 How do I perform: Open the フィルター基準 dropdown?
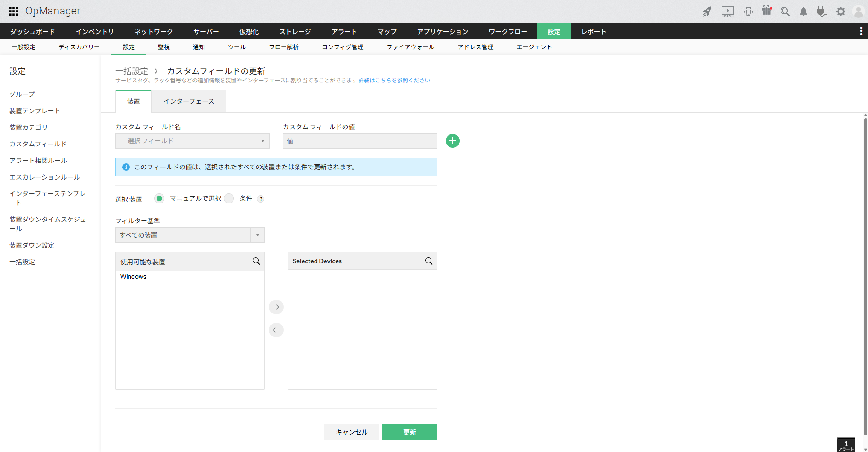[x=190, y=235]
